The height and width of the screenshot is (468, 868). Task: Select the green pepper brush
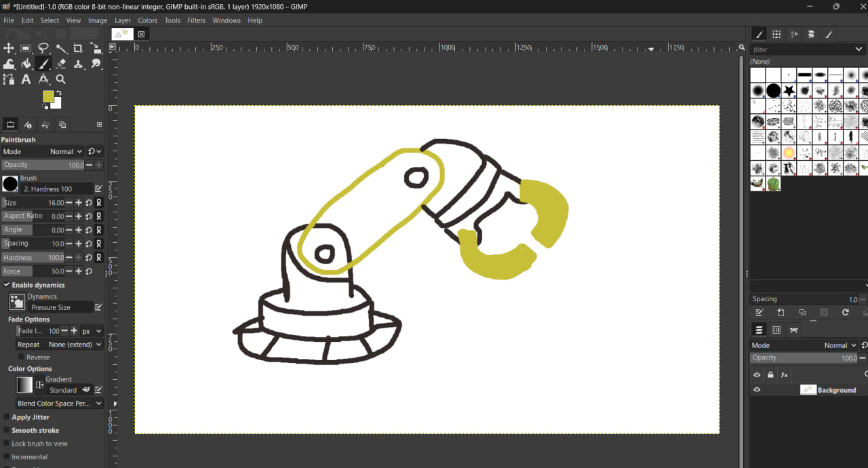point(773,184)
